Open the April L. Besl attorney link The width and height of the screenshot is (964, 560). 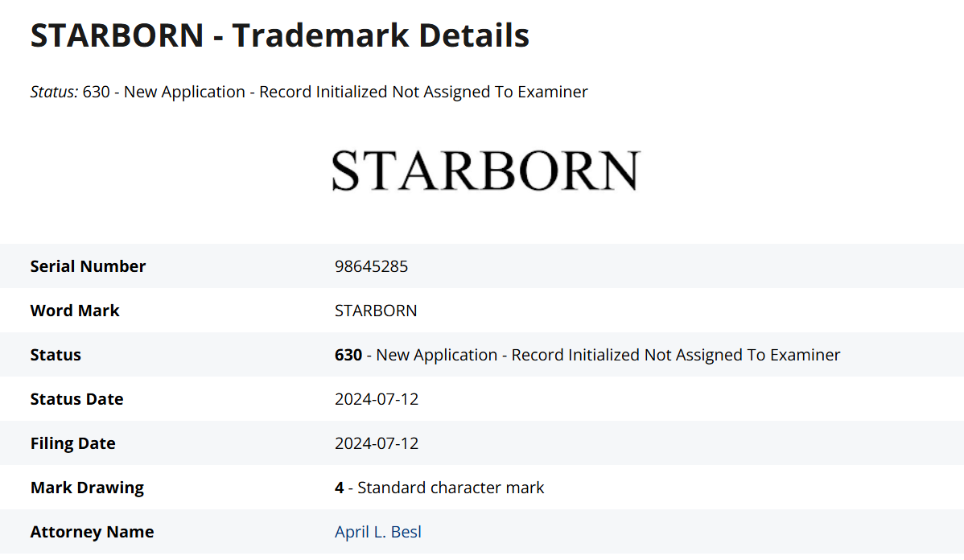[x=378, y=532]
